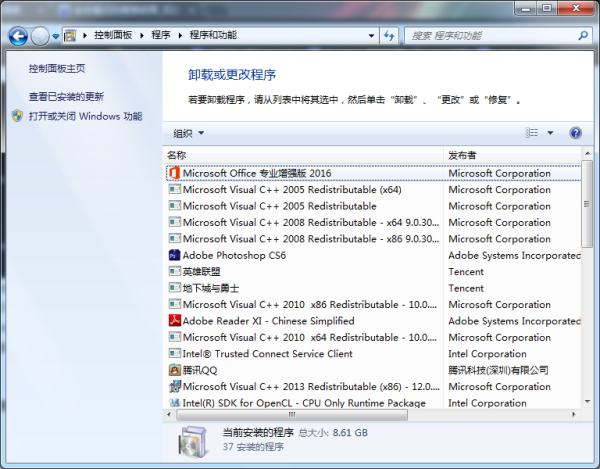Open the 组织 dropdown menu
Screen dimensions: 600x469
pos(188,133)
